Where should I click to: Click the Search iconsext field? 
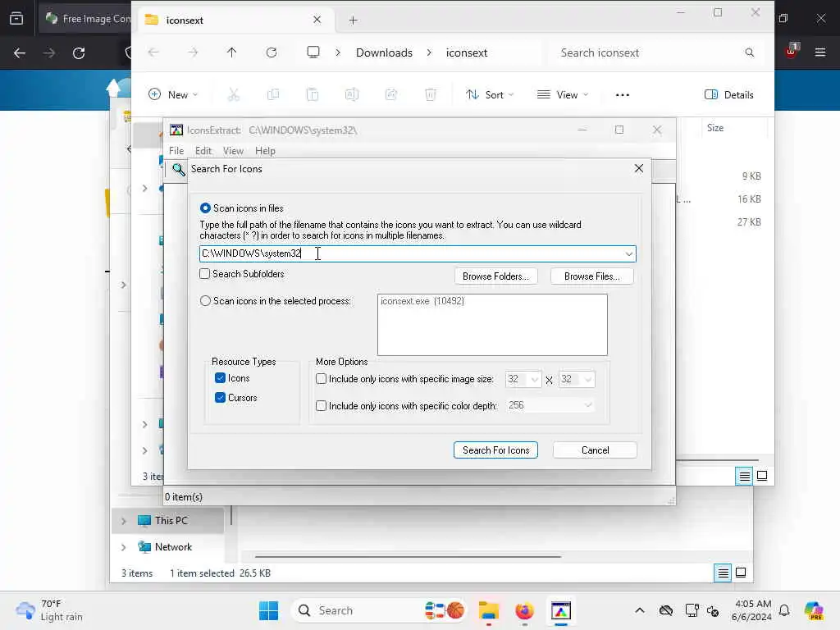point(656,52)
